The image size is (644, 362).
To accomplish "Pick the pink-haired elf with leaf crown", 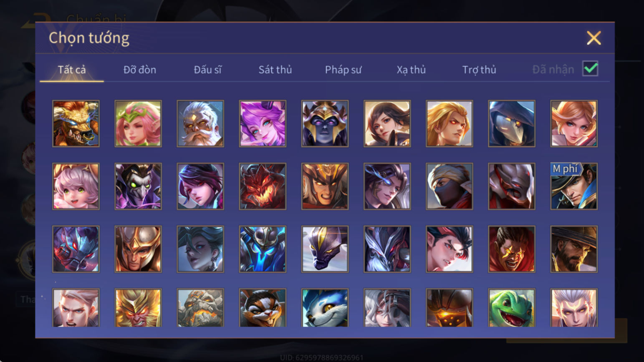I will pos(138,123).
